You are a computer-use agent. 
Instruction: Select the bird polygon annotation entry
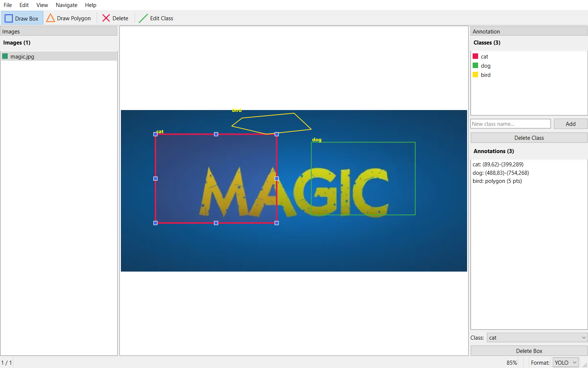[x=497, y=181]
